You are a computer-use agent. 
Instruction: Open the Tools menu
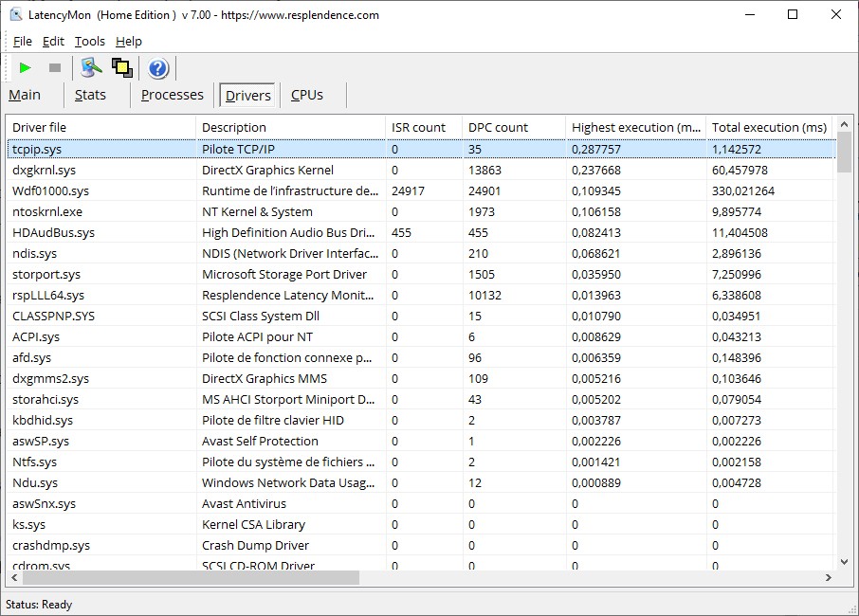(x=90, y=41)
